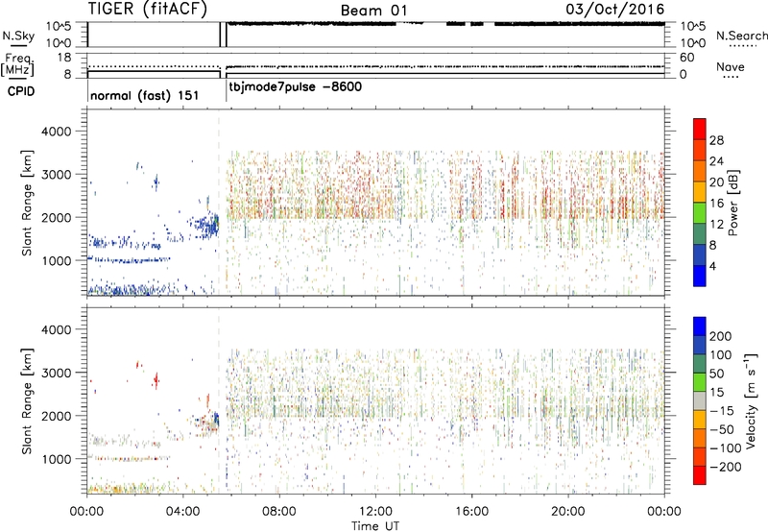Click the date '03/Oct/2016'

coord(615,10)
